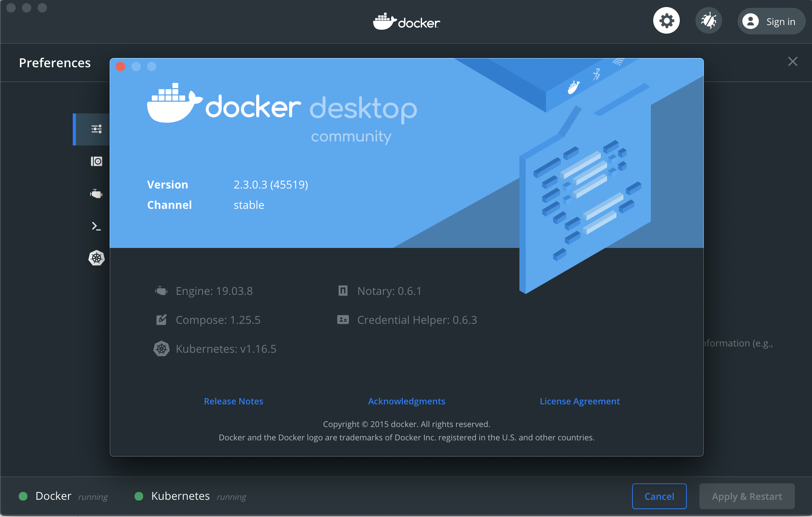Image resolution: width=812 pixels, height=517 pixels.
Task: Click the Notary icon next to version 0.6.1
Action: [x=342, y=291]
